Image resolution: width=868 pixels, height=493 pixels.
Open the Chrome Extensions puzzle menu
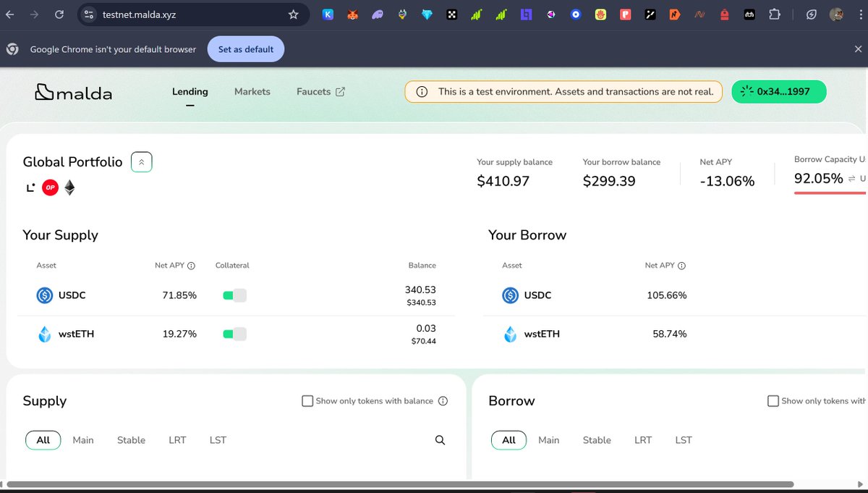tap(775, 14)
